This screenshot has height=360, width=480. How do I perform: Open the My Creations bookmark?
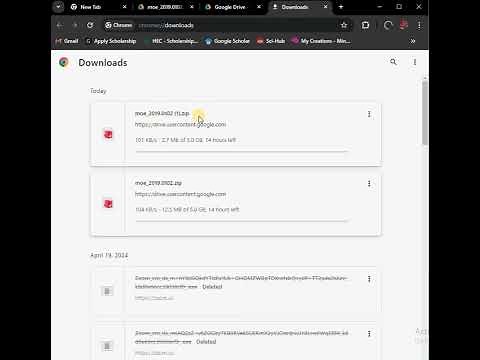coord(321,41)
